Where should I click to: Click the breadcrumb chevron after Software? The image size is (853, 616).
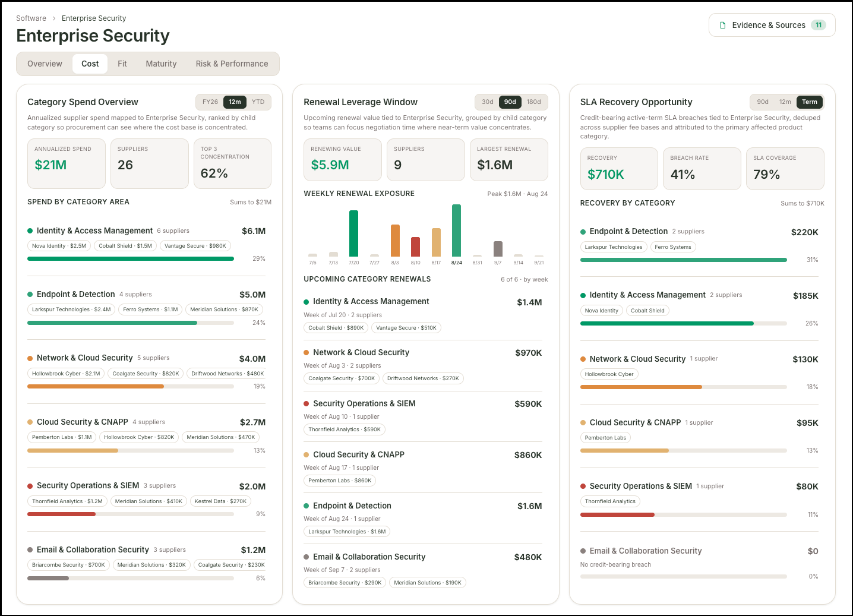[x=54, y=18]
